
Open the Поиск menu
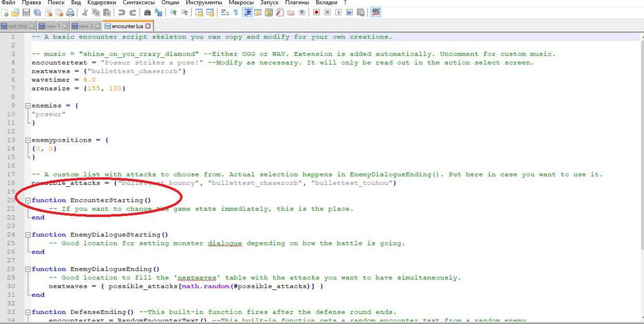click(x=56, y=3)
